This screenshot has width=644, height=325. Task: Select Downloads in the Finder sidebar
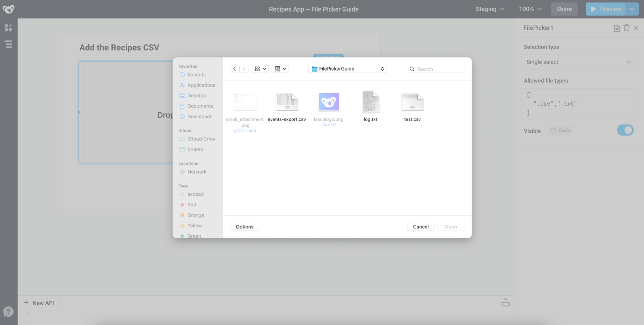[200, 116]
